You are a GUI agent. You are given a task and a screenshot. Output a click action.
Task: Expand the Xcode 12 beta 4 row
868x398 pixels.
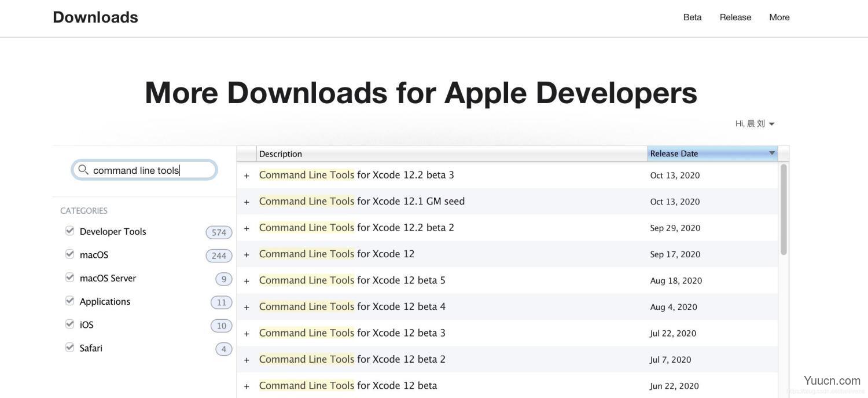(247, 307)
